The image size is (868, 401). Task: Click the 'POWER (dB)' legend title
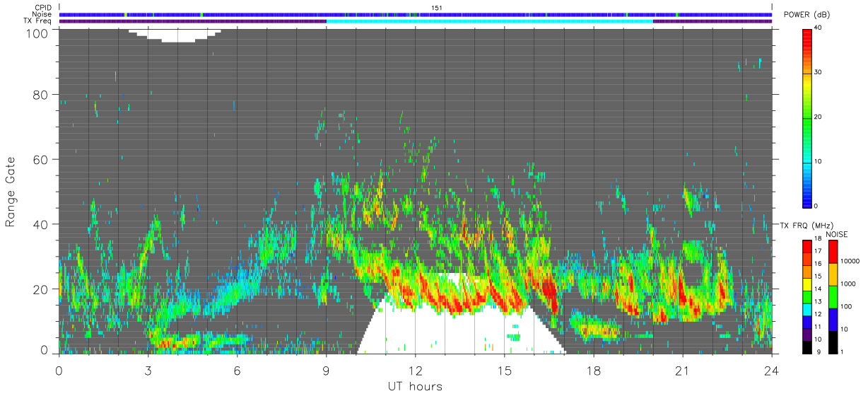pyautogui.click(x=806, y=16)
